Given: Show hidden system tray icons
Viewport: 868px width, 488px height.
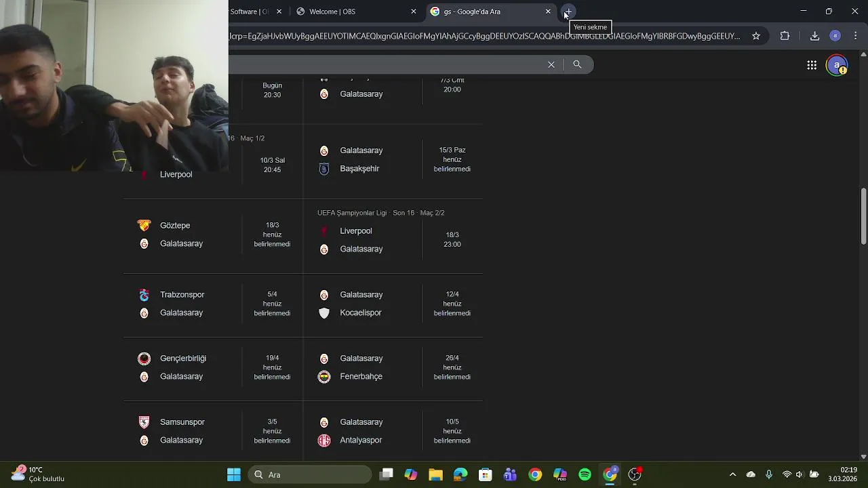Looking at the screenshot, I should 732,474.
